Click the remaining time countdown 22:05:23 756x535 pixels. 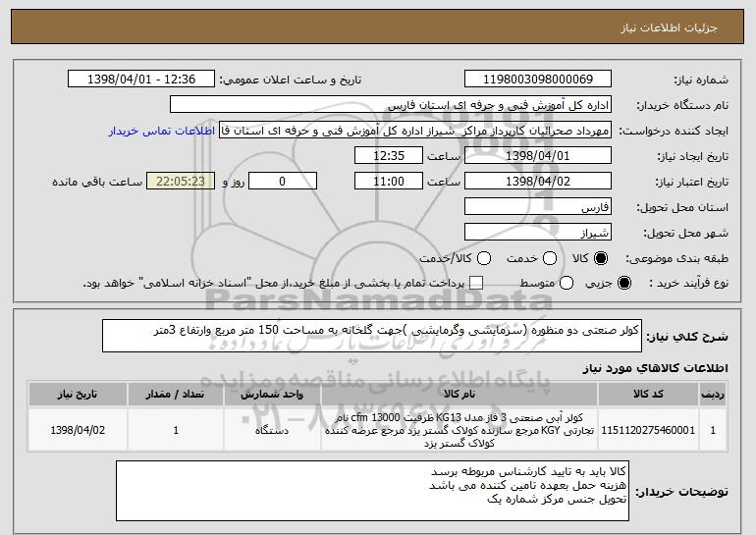[181, 182]
